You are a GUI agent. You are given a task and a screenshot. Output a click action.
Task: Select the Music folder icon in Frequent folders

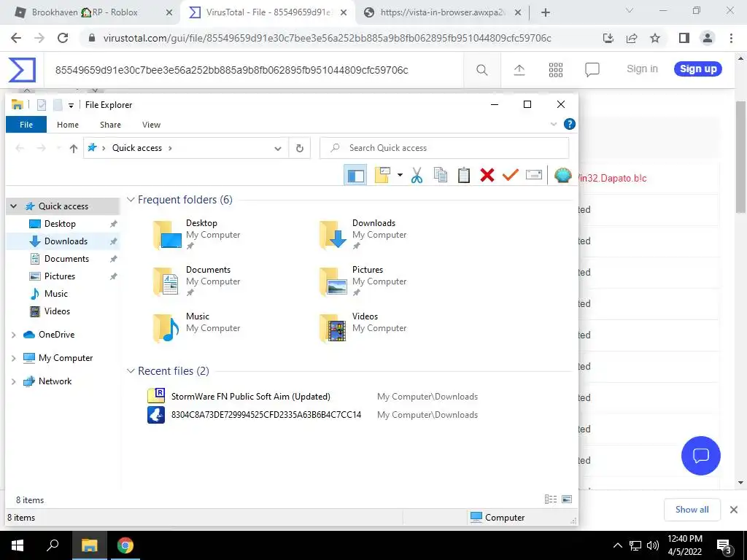point(166,328)
